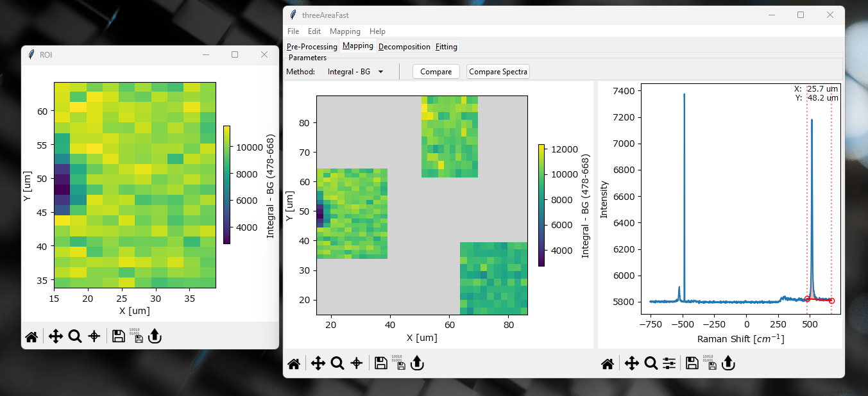
Task: Click the crosshair icon in ROI window toolbar
Action: pos(94,336)
